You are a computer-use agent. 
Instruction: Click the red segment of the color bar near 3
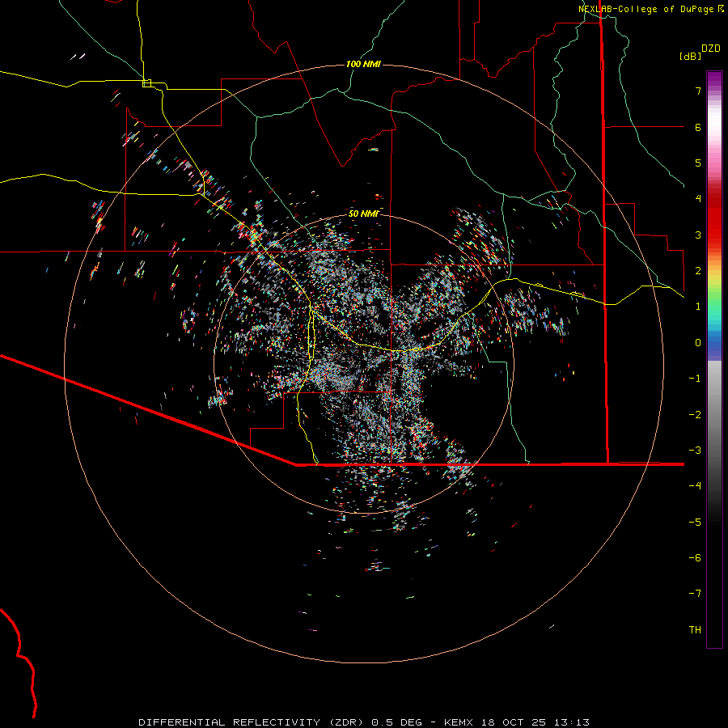[x=714, y=227]
